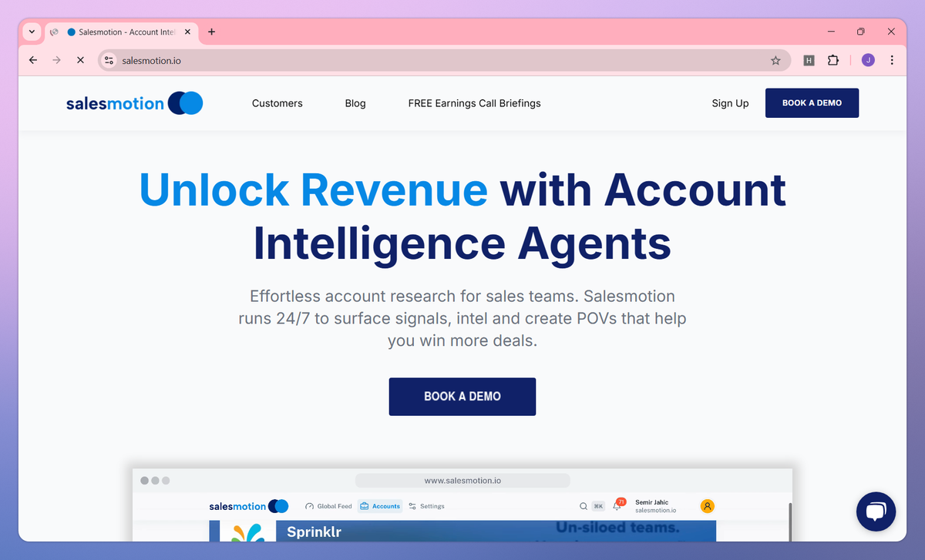925x560 pixels.
Task: Go back with the browser back arrow
Action: tap(32, 60)
